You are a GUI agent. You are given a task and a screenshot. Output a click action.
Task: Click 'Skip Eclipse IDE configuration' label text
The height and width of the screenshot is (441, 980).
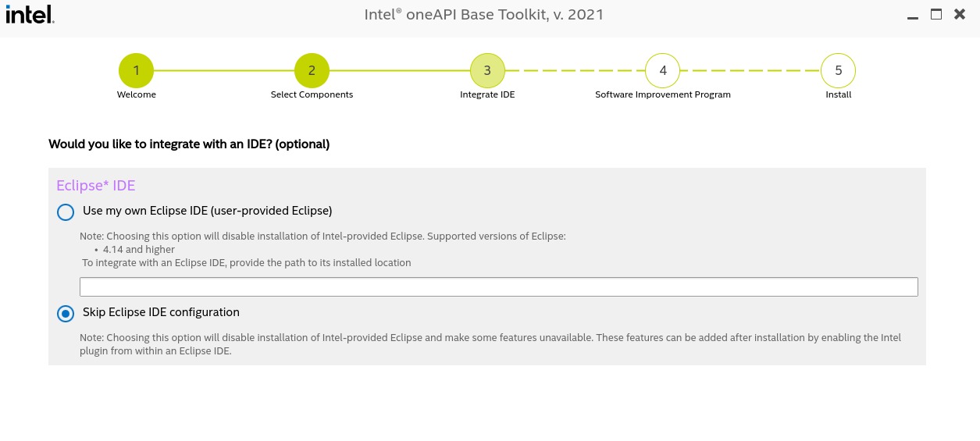pyautogui.click(x=161, y=312)
